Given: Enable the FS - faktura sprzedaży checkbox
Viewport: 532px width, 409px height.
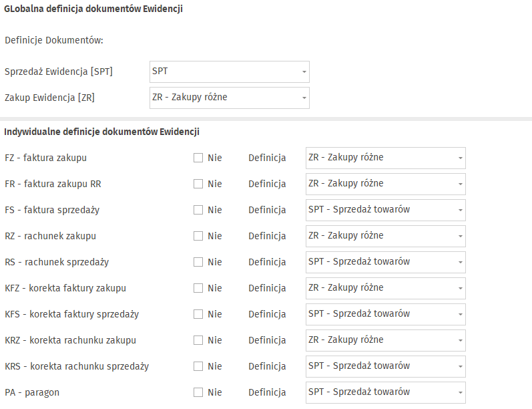Looking at the screenshot, I should [198, 210].
